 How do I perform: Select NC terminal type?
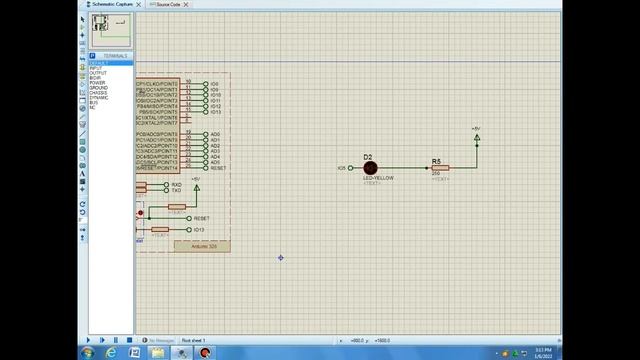click(92, 107)
